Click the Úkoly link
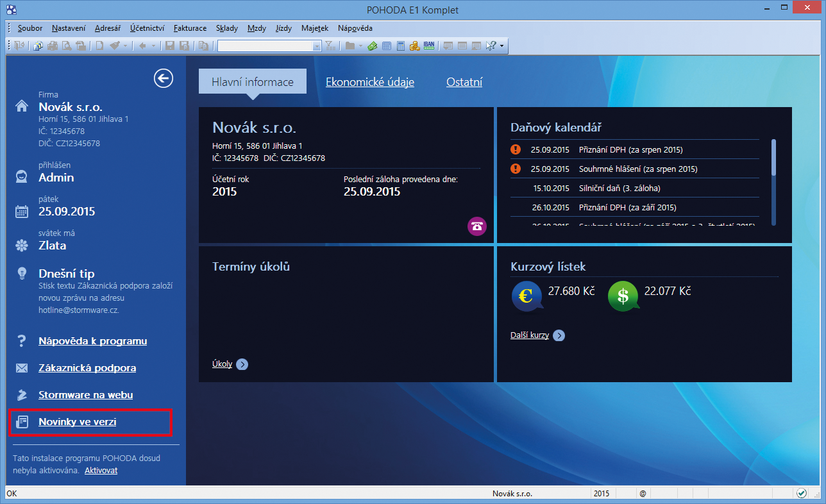The image size is (826, 504). tap(222, 364)
